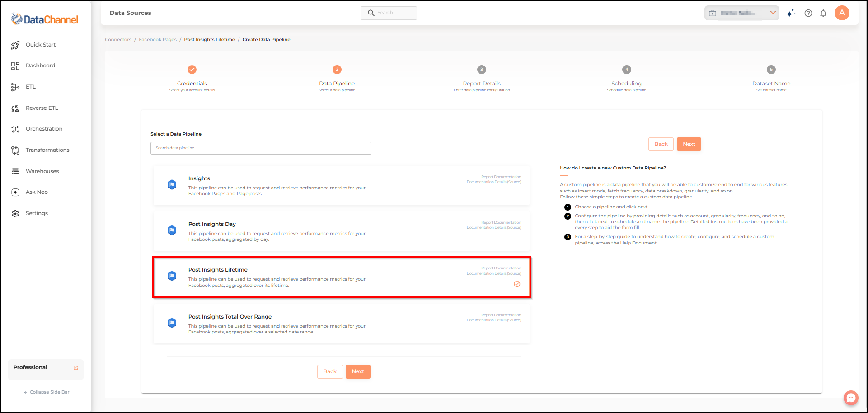Open the Warehouses menu item
Screen dimensions: 868x413
pos(42,171)
